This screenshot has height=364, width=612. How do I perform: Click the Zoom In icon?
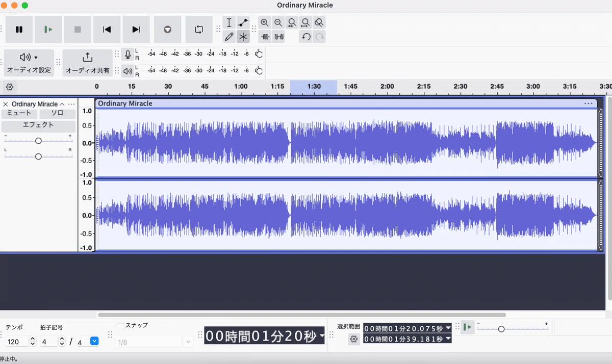pyautogui.click(x=265, y=23)
